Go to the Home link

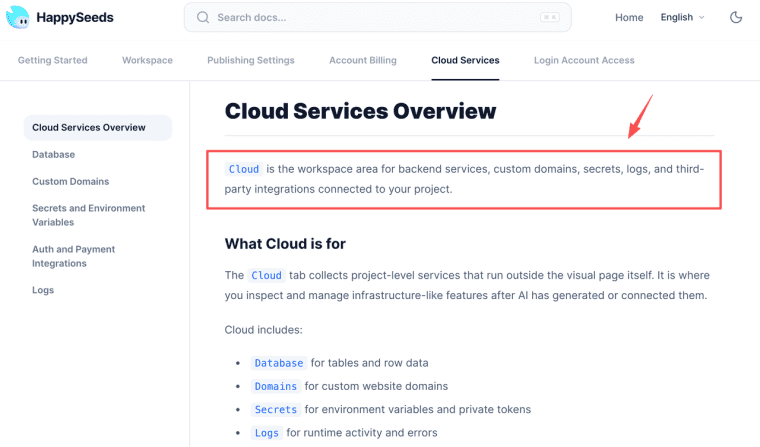point(629,17)
